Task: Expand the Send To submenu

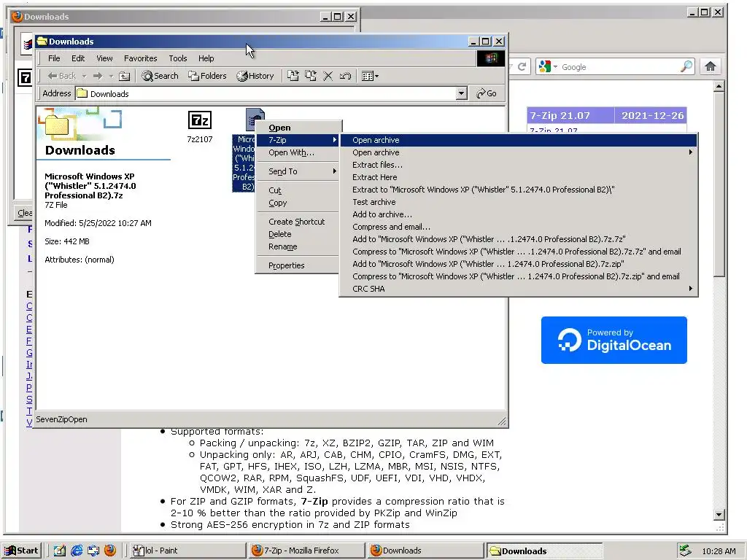Action: pos(298,171)
